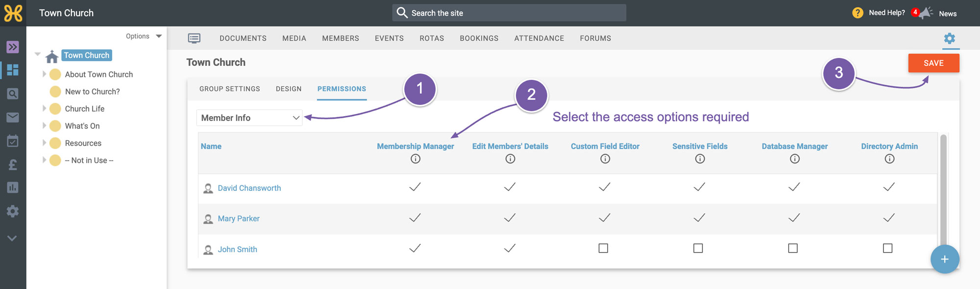
Task: Toggle Membership Manager for David Chansworth
Action: coord(415,187)
